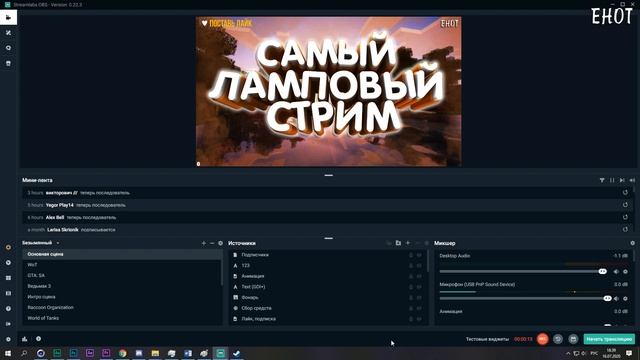This screenshot has width=640, height=360.
Task: Expand hidden system tray icons chevron
Action: click(568, 353)
